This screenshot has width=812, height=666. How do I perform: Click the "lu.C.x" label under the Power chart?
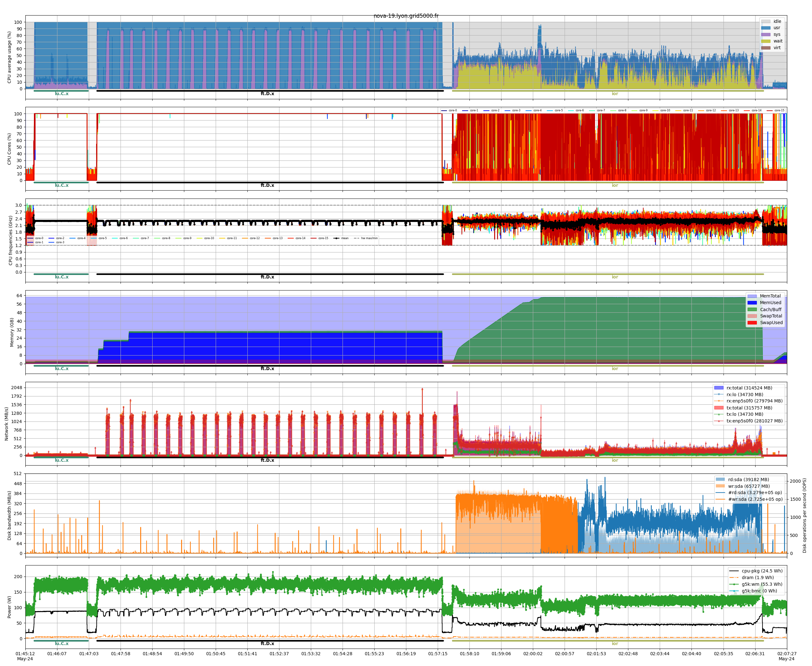pos(62,643)
